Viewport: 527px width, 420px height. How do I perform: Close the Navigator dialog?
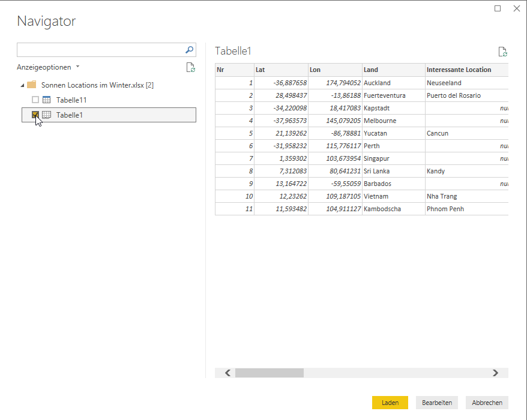tap(517, 8)
